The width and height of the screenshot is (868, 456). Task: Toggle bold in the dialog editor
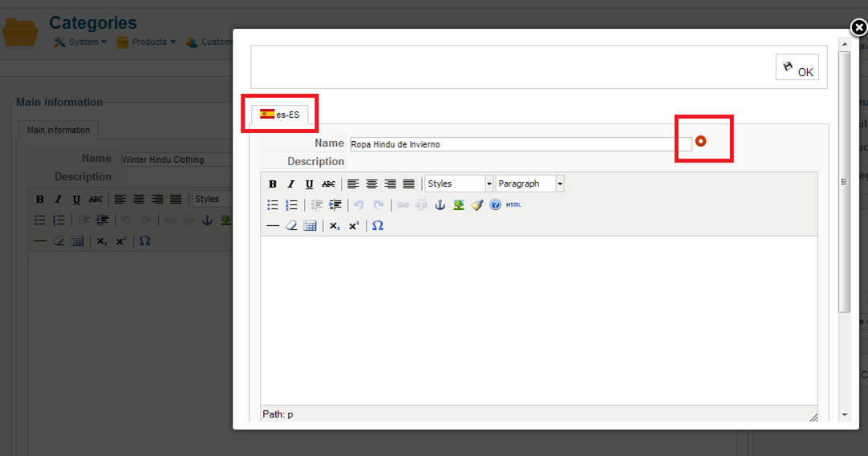[273, 184]
